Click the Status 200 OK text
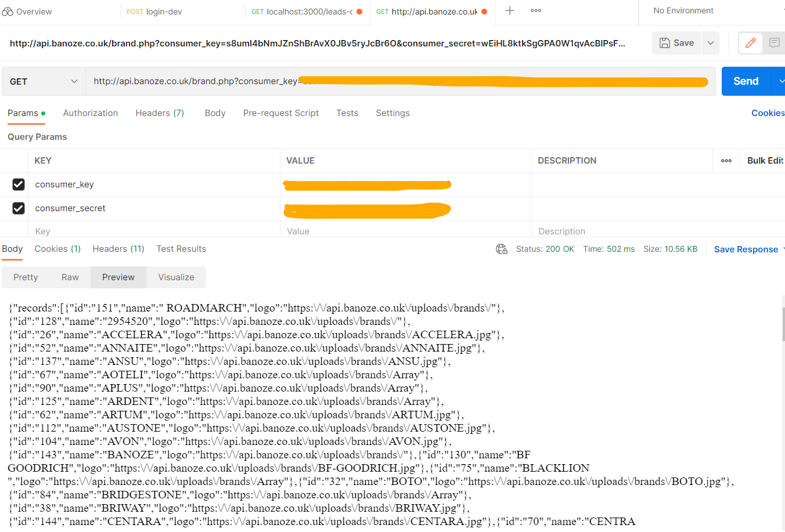The height and width of the screenshot is (532, 785). pyautogui.click(x=545, y=249)
